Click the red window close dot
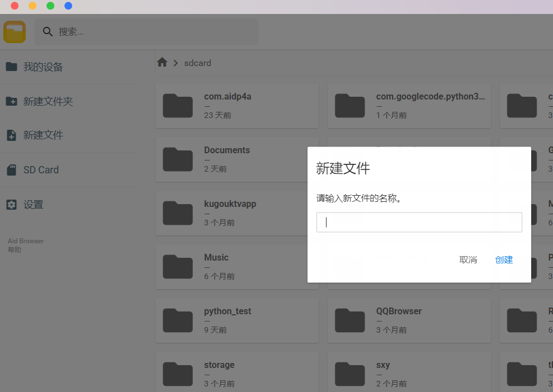Screen dimensions: 553x392 point(15,6)
